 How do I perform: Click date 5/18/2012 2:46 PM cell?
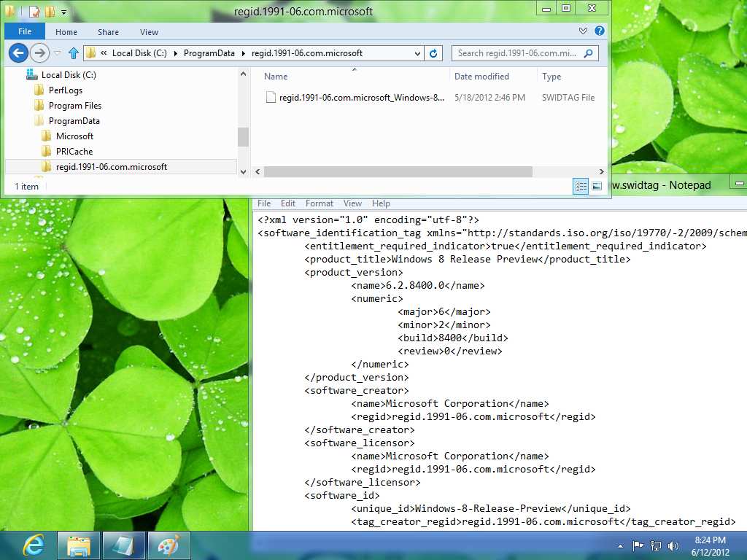[x=489, y=98]
